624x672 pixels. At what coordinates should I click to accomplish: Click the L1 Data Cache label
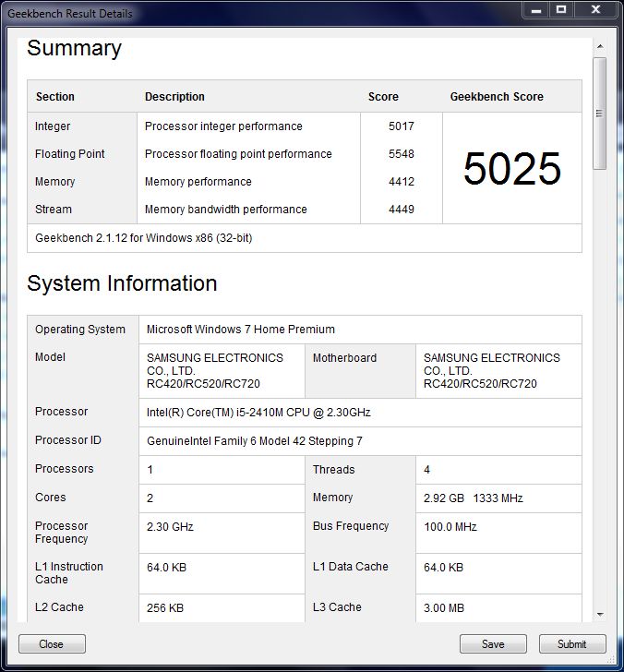coord(350,567)
